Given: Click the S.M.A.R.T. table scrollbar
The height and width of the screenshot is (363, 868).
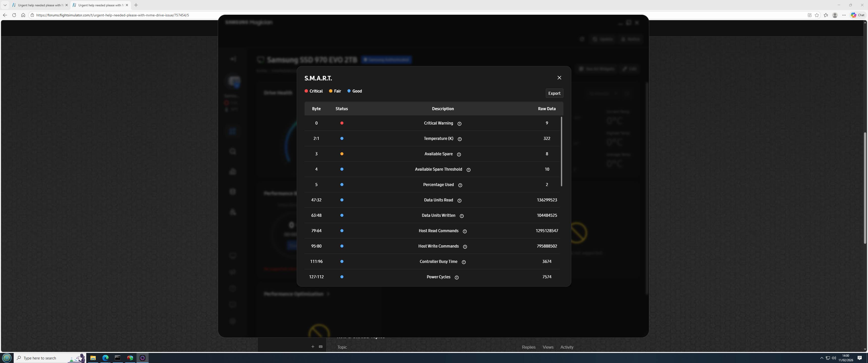Looking at the screenshot, I should click(561, 151).
